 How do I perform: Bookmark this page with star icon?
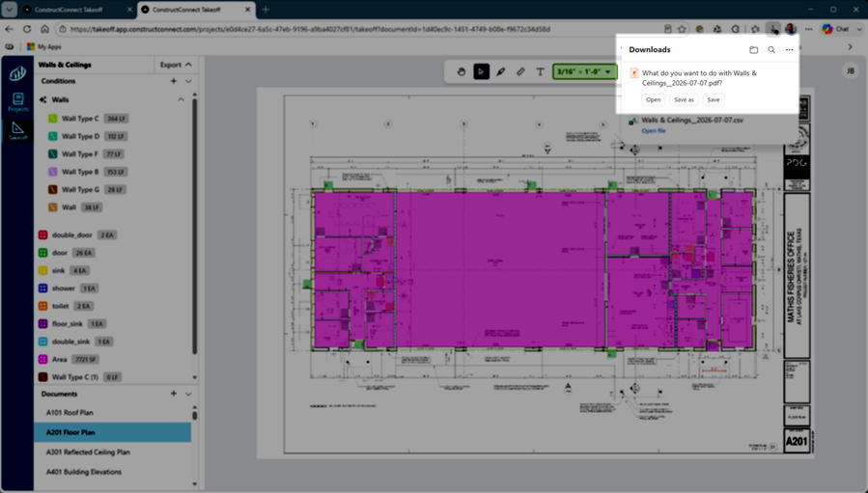(682, 29)
